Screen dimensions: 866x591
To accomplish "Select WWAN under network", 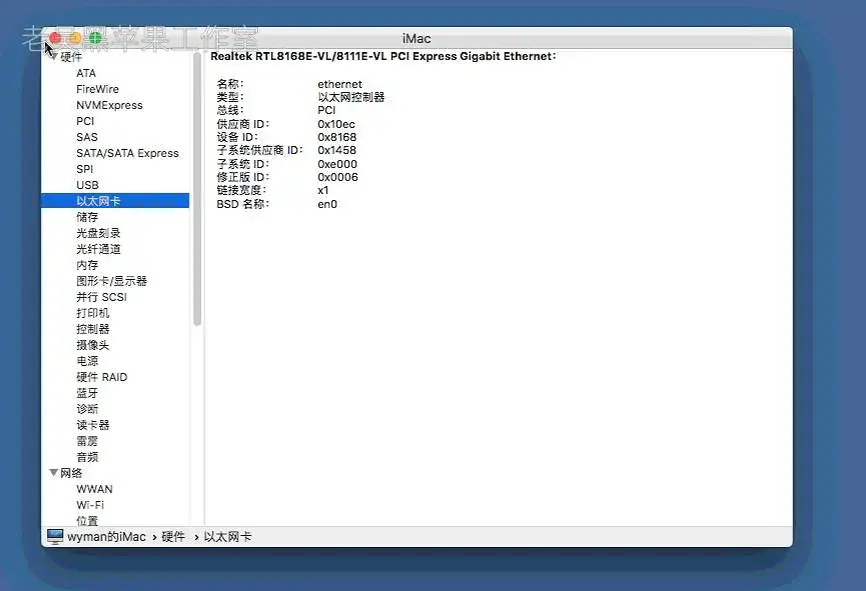I will (x=94, y=489).
